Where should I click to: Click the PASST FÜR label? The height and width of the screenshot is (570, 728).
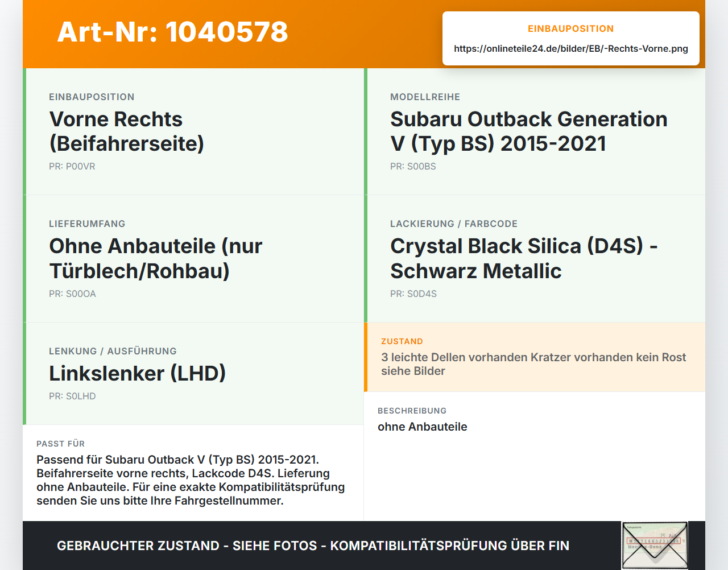pyautogui.click(x=60, y=444)
